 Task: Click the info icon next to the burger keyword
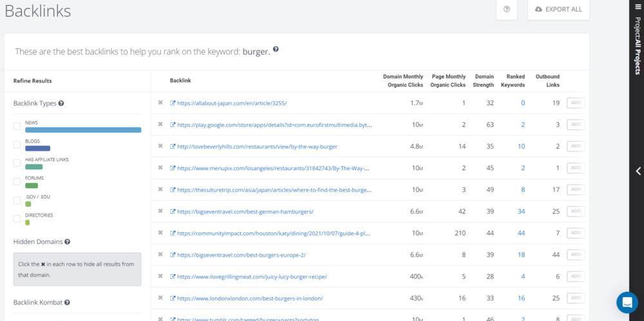pos(276,49)
